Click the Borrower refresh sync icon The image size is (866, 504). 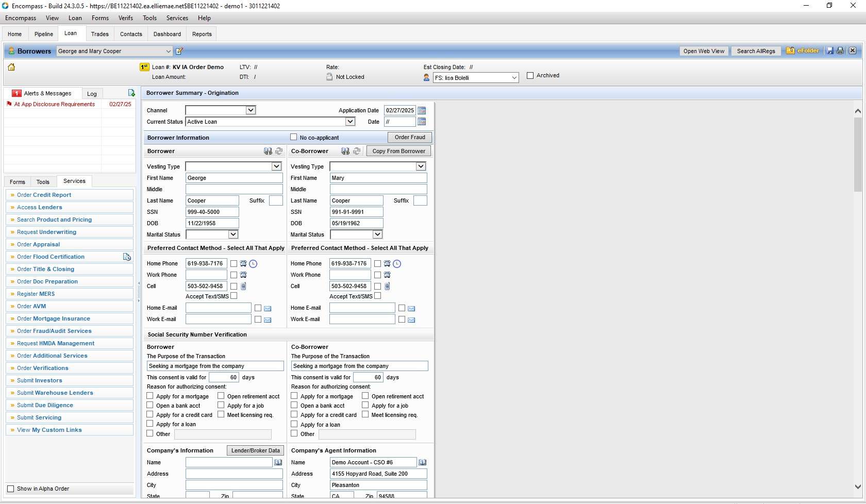[x=279, y=151]
